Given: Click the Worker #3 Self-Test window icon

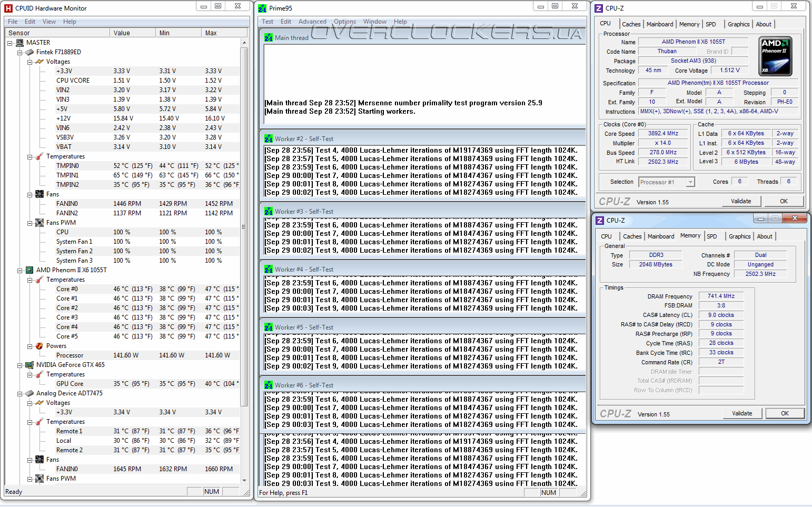Looking at the screenshot, I should click(269, 212).
